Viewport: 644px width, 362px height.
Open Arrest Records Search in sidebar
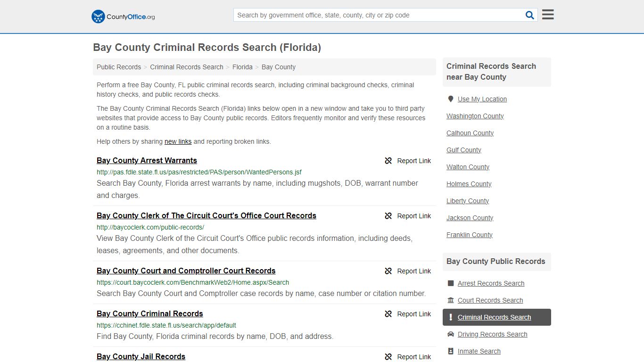pyautogui.click(x=491, y=283)
